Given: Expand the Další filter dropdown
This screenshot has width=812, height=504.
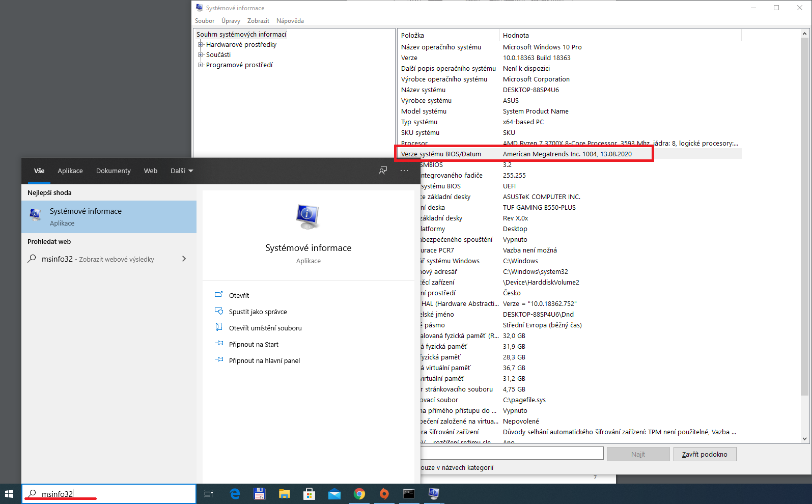Looking at the screenshot, I should coord(182,171).
